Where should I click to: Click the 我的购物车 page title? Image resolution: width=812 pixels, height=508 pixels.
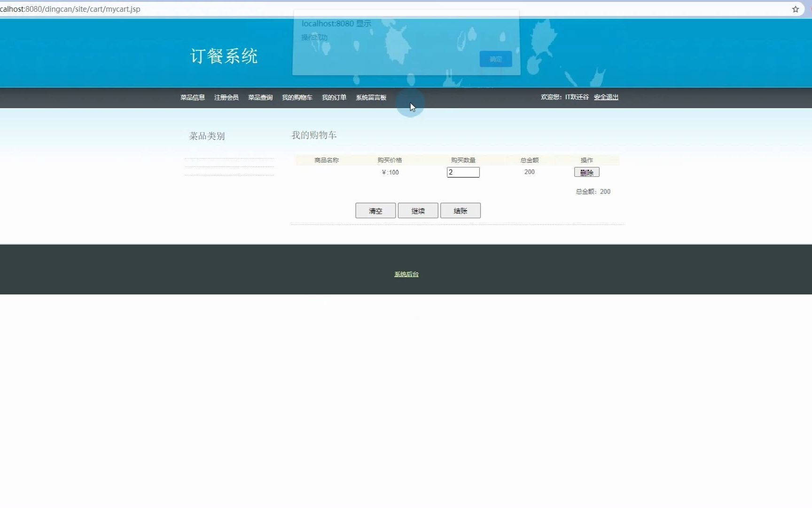pos(314,135)
